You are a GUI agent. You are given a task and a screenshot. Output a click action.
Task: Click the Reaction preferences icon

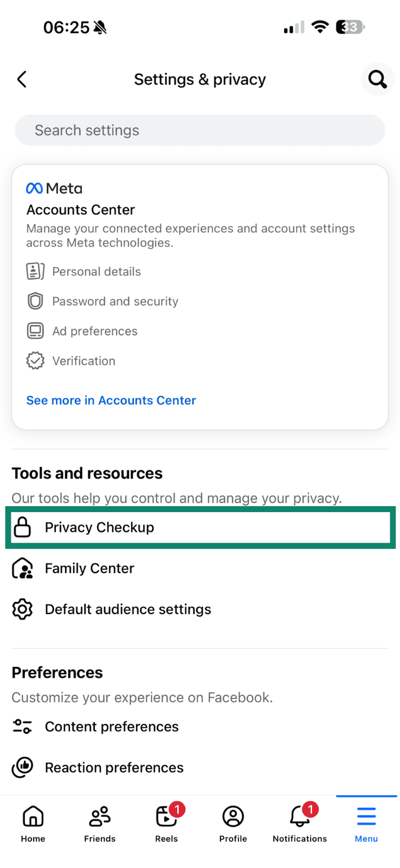coord(22,767)
